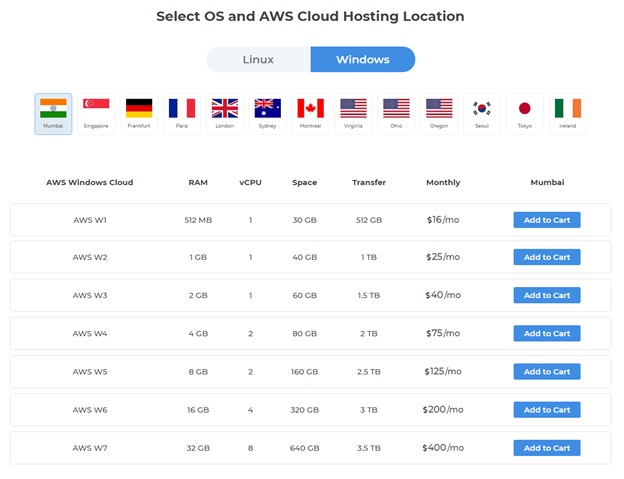
Task: Select the Oregon US flag location
Action: [439, 114]
